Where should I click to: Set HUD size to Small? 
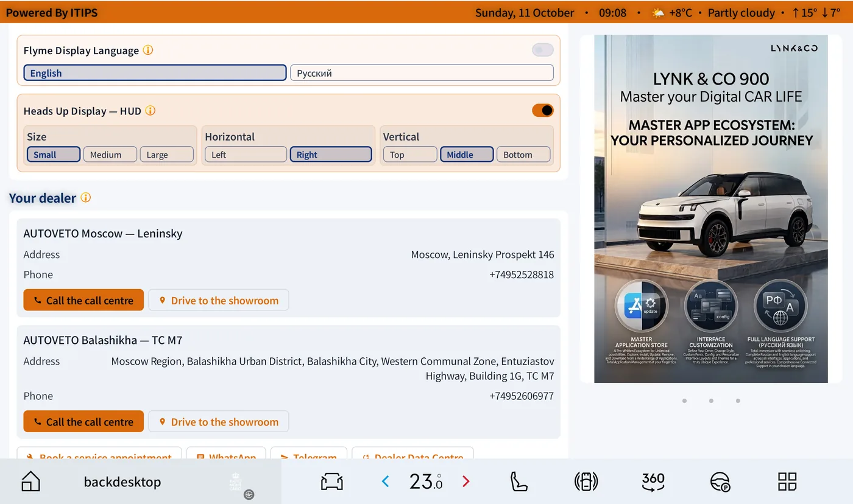[54, 155]
